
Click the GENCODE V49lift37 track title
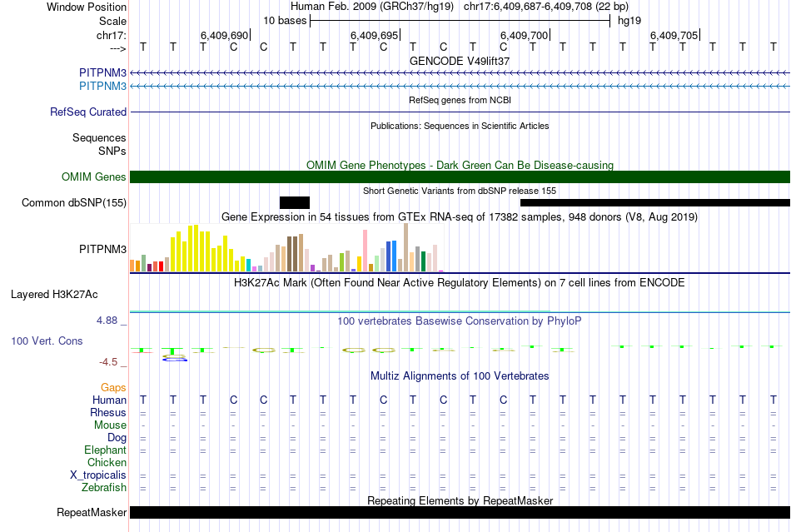coord(460,61)
